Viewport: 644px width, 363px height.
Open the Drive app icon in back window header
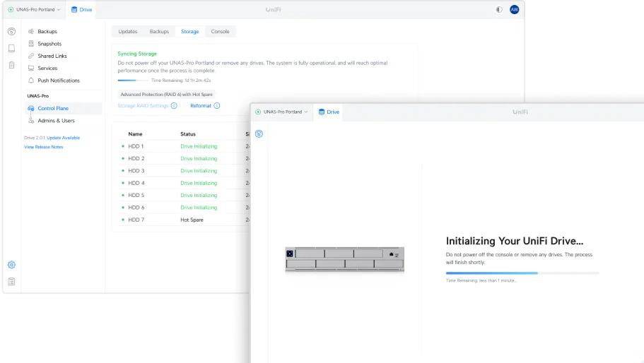tap(74, 9)
